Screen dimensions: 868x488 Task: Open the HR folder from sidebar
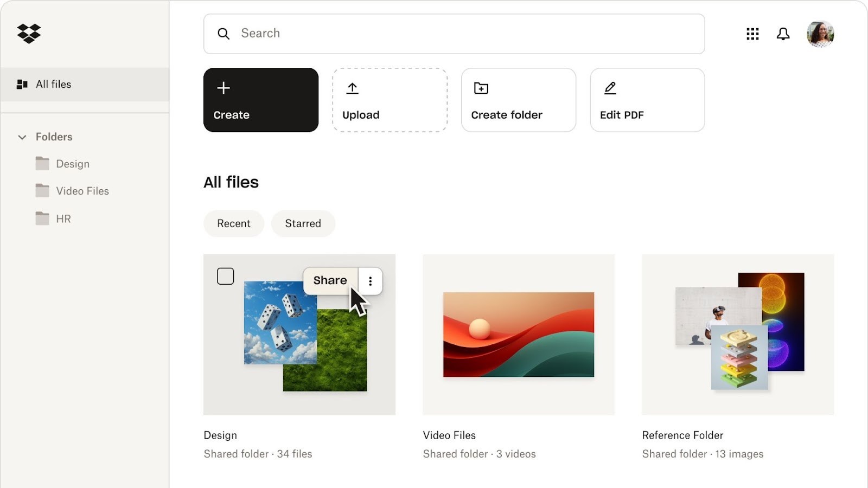[63, 219]
